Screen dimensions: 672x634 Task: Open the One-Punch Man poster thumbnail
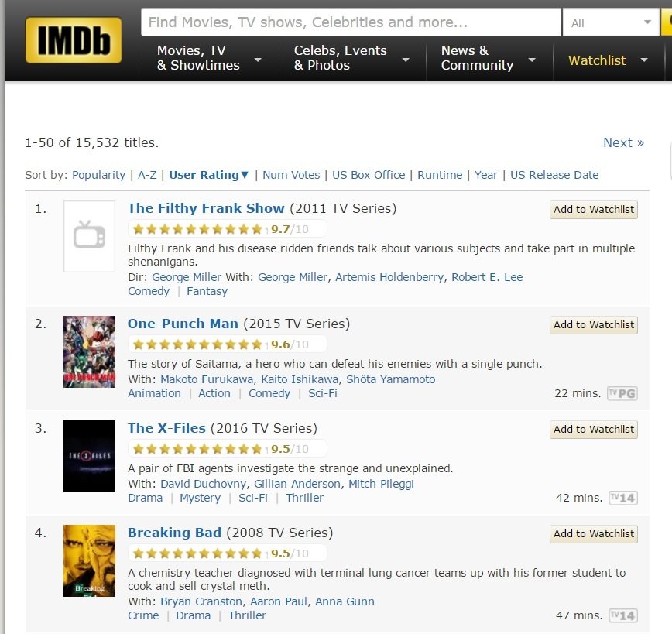[89, 351]
